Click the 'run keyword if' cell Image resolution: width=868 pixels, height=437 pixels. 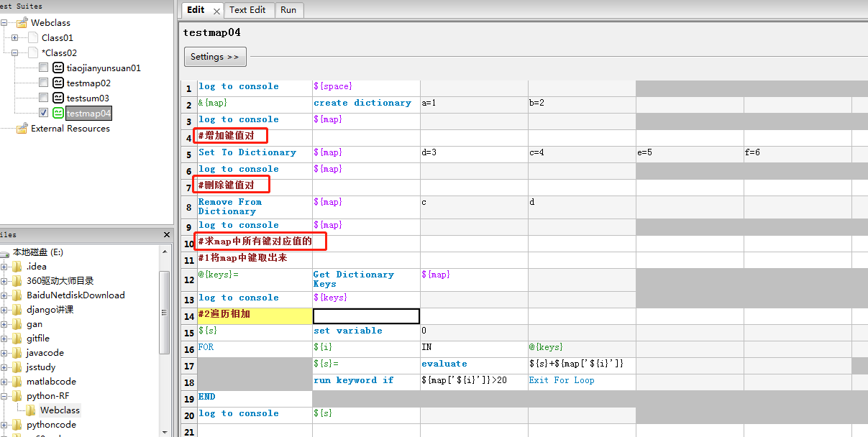[x=366, y=381]
